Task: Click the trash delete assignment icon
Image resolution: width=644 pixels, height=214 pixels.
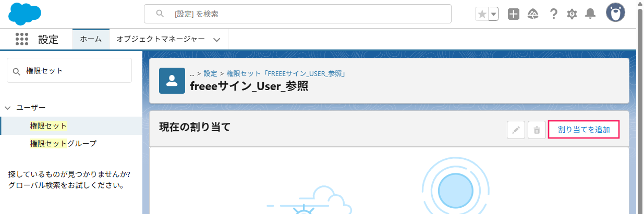Action: click(537, 130)
